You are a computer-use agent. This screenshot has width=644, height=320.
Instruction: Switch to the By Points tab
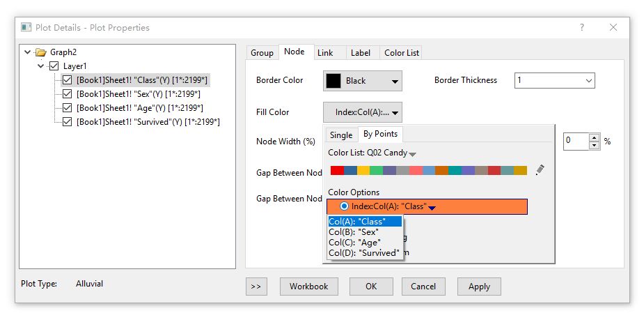click(381, 134)
